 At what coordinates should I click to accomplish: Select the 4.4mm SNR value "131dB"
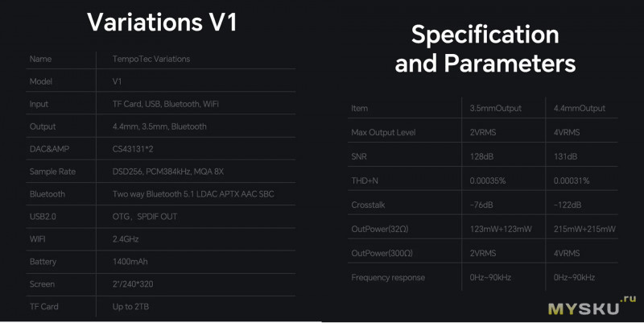coord(567,156)
